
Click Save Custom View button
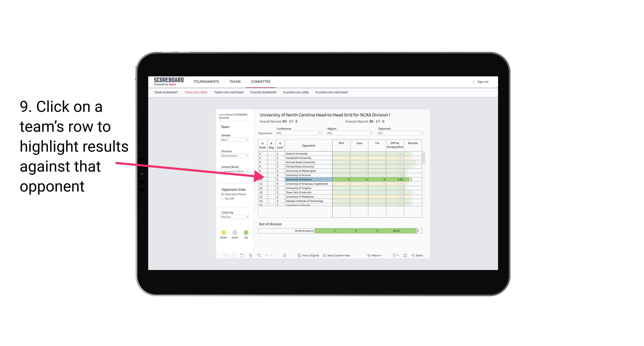[337, 256]
